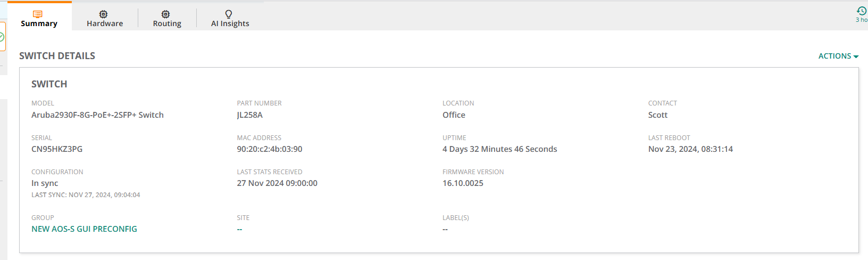Click the Aruba2930F switch model name
This screenshot has height=260, width=868.
click(x=97, y=115)
